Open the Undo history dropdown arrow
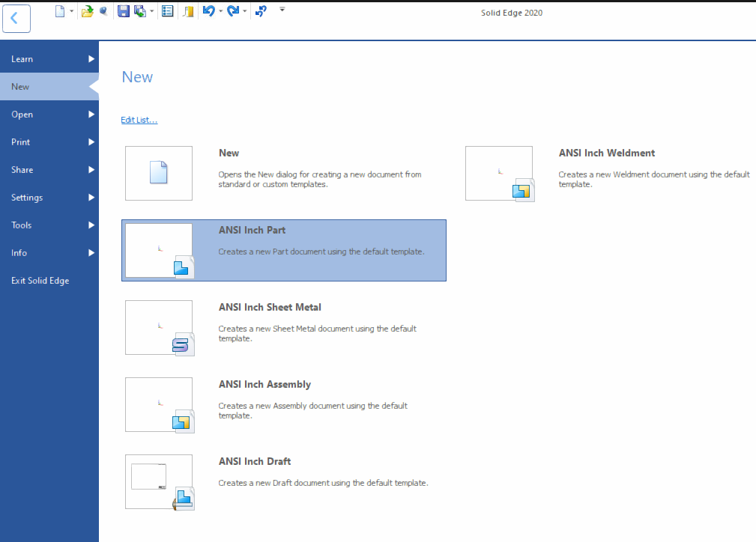The image size is (756, 542). [x=221, y=11]
